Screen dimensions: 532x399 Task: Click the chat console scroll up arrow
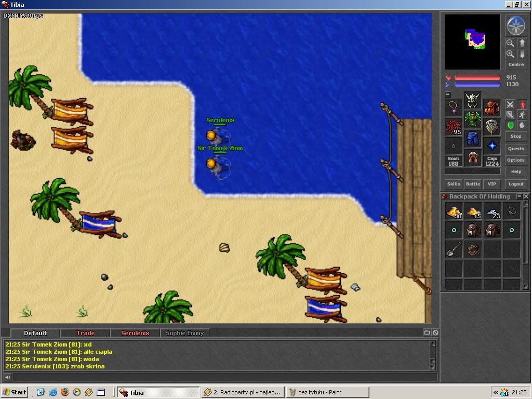[433, 344]
